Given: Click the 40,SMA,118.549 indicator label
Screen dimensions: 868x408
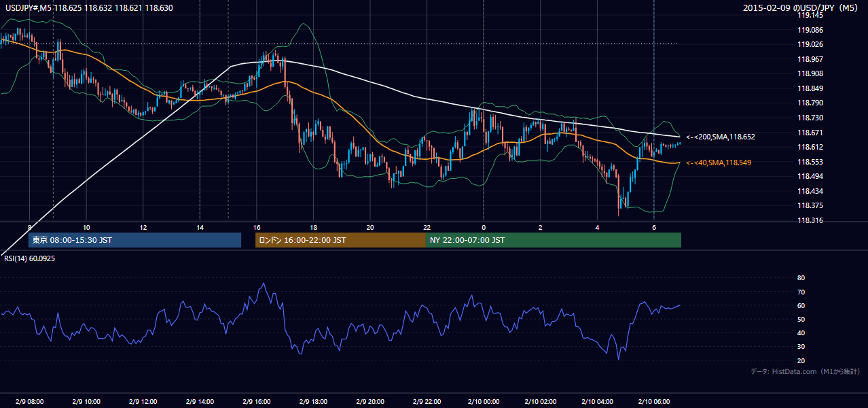Looking at the screenshot, I should [719, 163].
